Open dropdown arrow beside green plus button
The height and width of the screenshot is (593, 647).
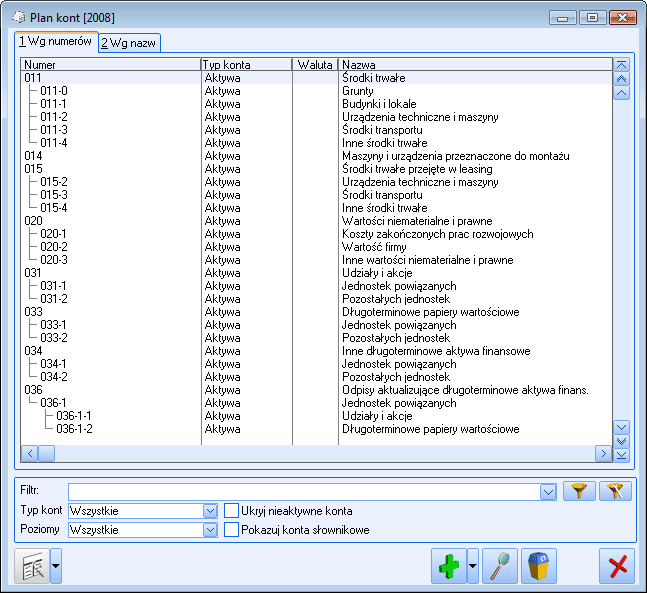(472, 566)
